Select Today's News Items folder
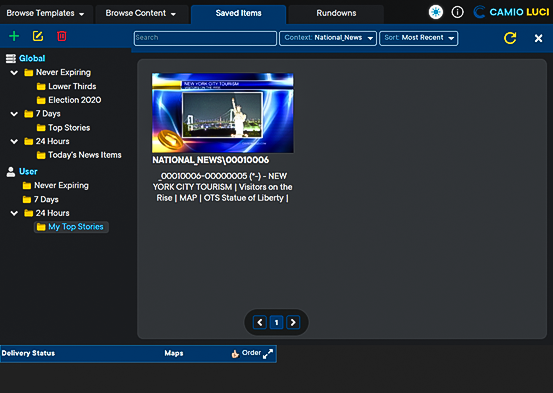The height and width of the screenshot is (393, 553). (x=79, y=155)
